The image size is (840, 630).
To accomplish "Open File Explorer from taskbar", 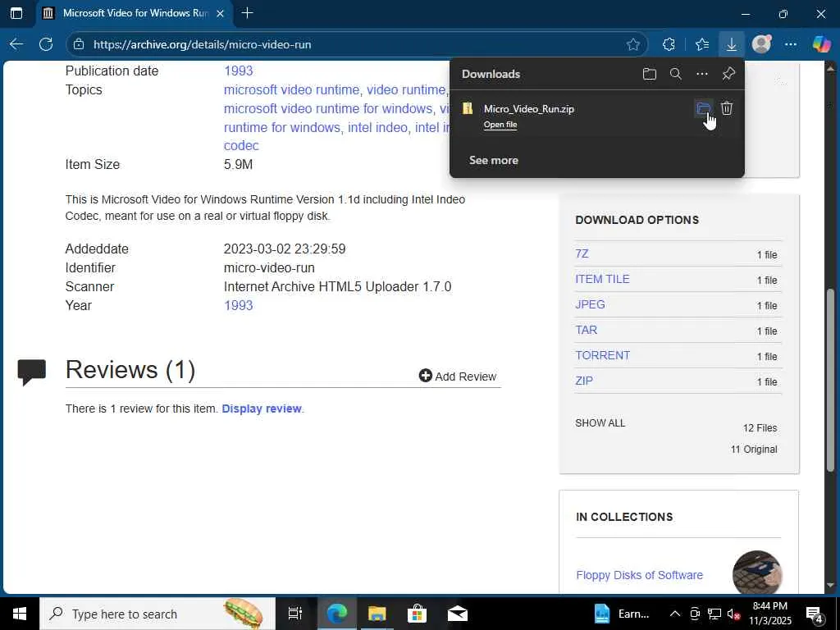I will click(377, 614).
